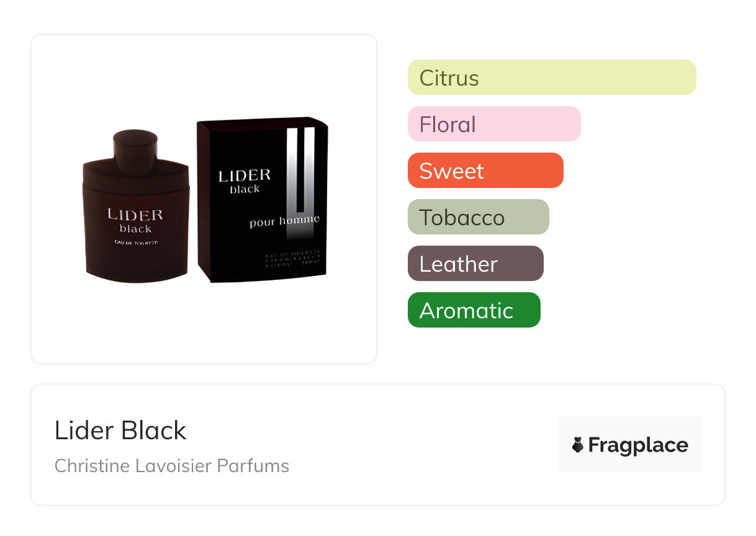Choose the brown Leather accord bar
This screenshot has height=536, width=756.
(475, 264)
